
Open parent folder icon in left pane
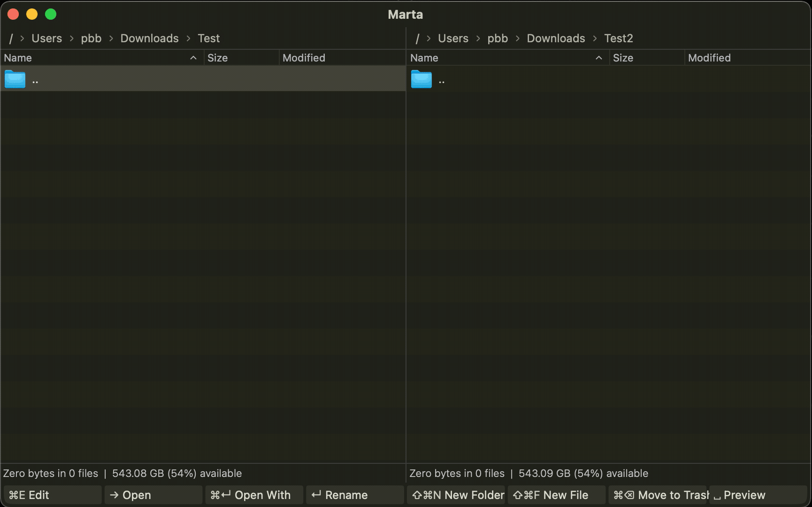click(15, 79)
